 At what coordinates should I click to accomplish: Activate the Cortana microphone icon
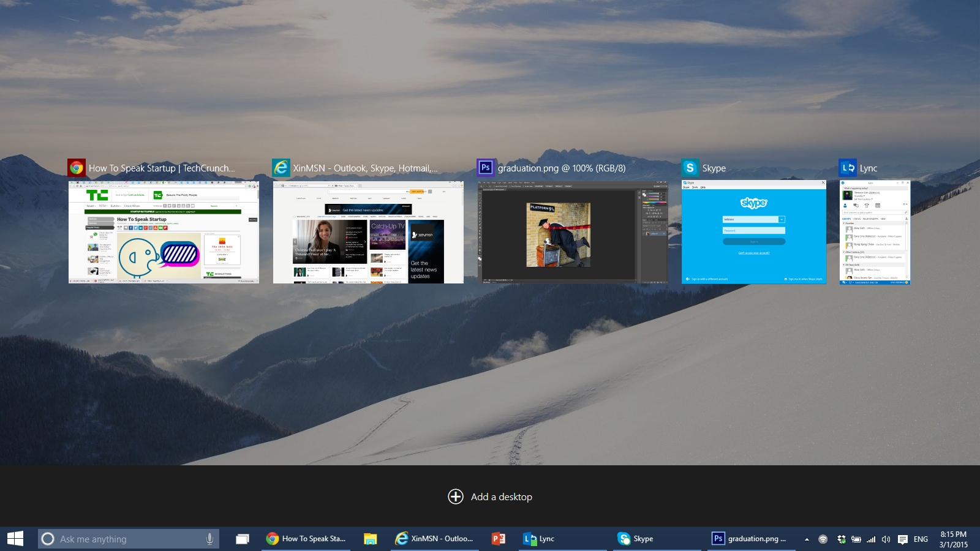point(209,539)
